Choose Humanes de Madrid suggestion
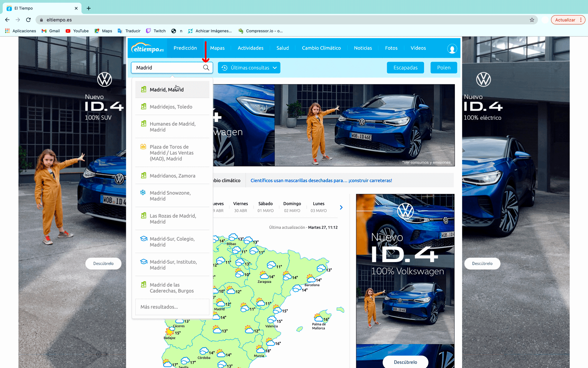The width and height of the screenshot is (588, 368). 172,127
